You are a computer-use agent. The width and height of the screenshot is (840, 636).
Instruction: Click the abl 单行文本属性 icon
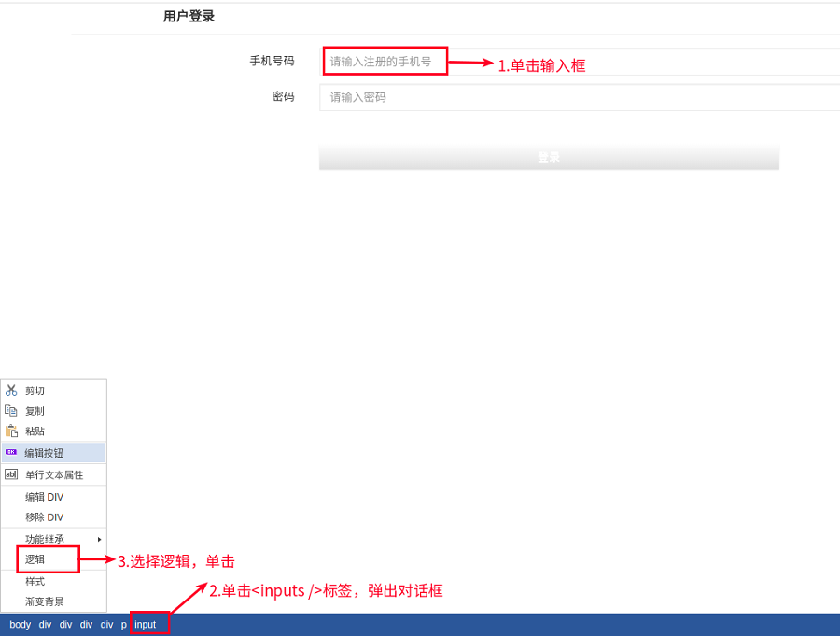[x=11, y=474]
